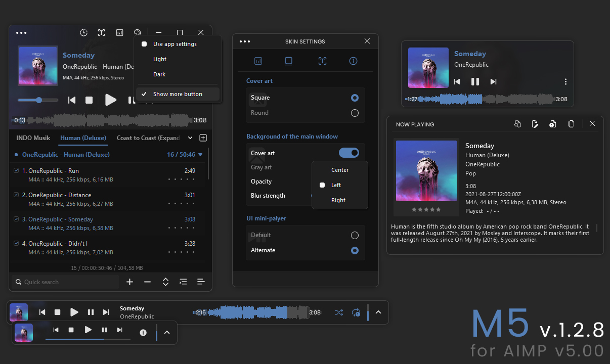Screen dimensions: 610x364
Task: Switch to the INDO Musik playlist tab
Action: [33, 138]
